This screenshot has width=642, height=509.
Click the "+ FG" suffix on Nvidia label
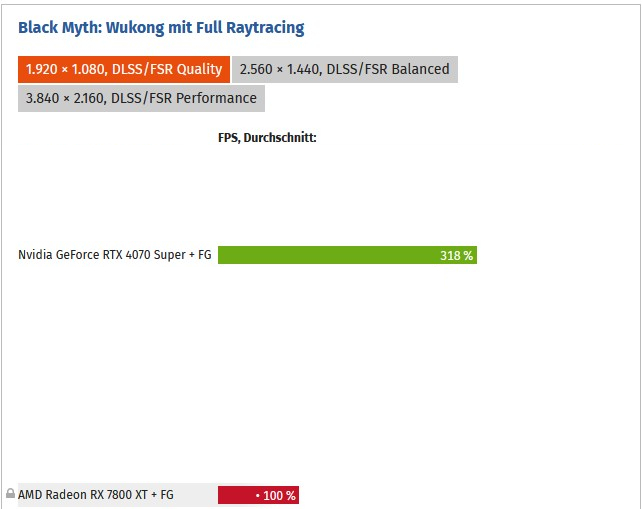[200, 255]
